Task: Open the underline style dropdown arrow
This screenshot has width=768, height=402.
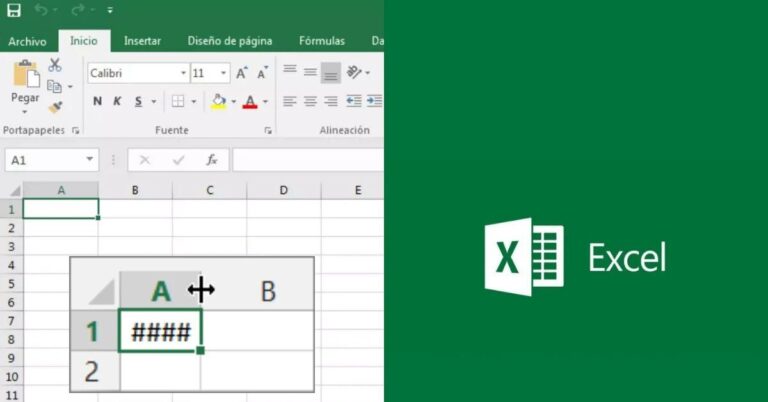Action: point(154,102)
